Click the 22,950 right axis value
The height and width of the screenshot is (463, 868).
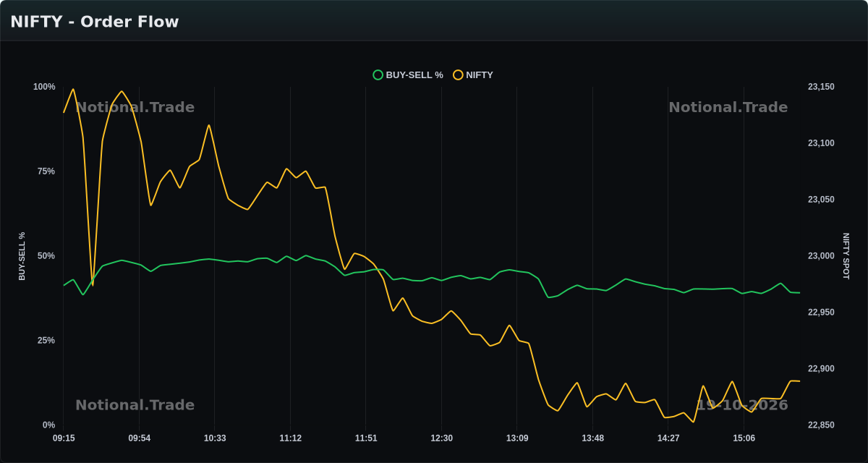coord(821,313)
